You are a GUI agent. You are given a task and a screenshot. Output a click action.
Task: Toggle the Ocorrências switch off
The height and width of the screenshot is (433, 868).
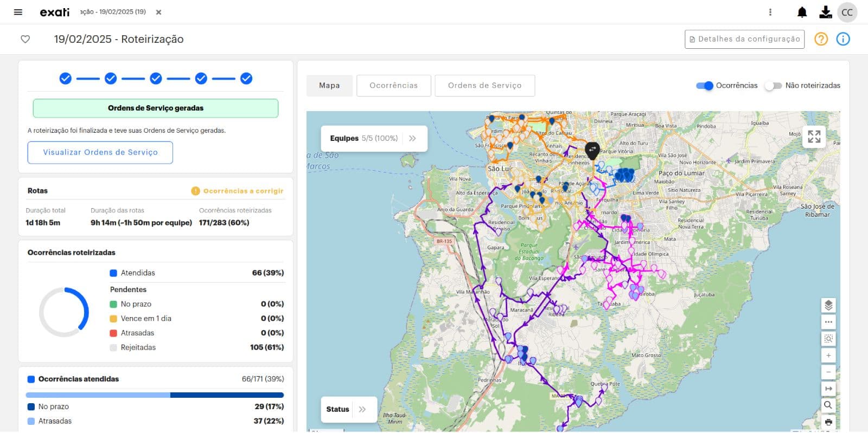(x=705, y=86)
